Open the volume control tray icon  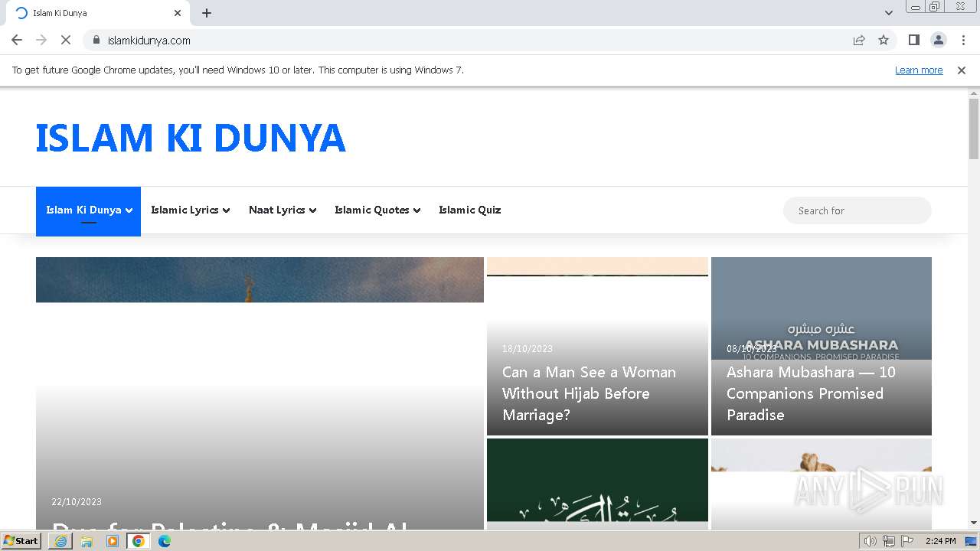pos(871,541)
